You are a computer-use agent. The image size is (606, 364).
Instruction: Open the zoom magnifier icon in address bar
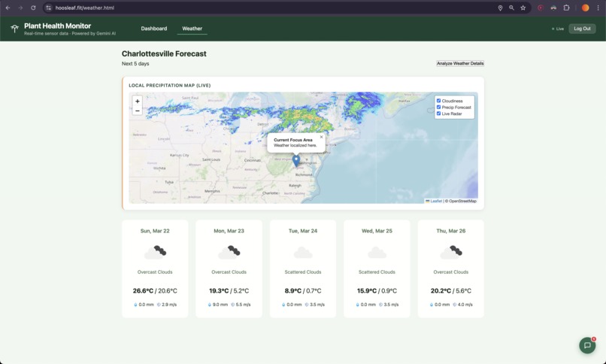pos(511,8)
